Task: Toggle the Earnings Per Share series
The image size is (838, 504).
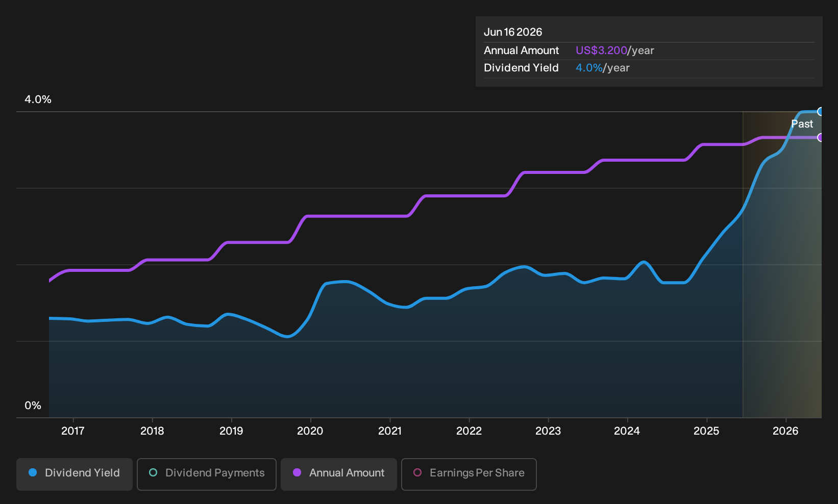Action: 469,474
